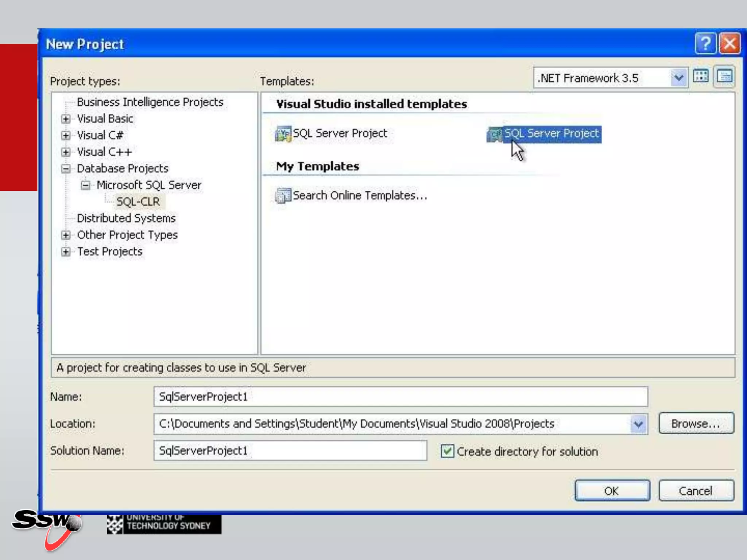Select the highlighted C# SQL Server Project template

coord(544,134)
